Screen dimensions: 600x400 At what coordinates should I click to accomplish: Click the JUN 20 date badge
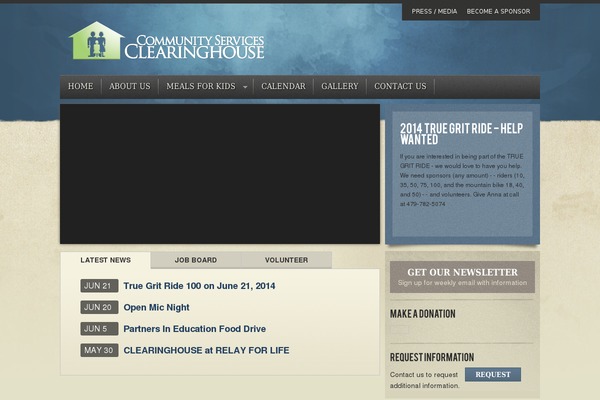click(99, 307)
